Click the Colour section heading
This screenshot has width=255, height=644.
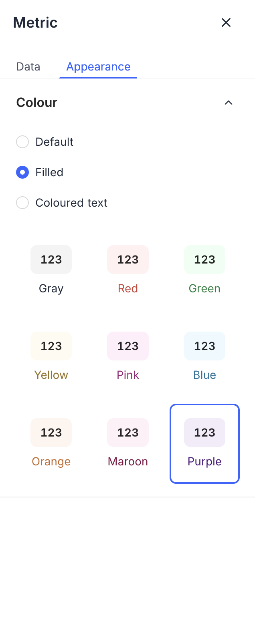coord(36,103)
